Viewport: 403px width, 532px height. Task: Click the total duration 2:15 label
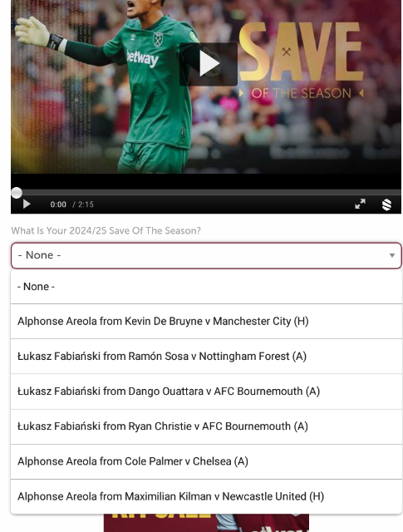(x=83, y=204)
